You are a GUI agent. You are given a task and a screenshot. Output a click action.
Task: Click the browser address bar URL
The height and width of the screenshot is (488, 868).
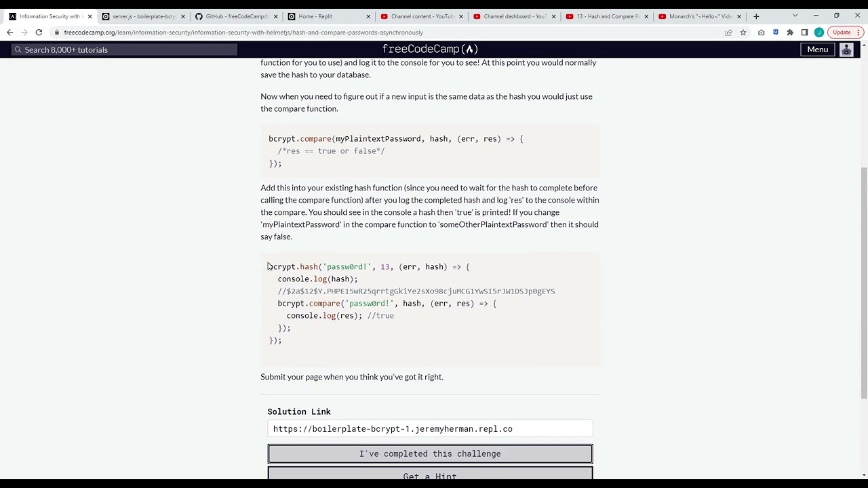(243, 33)
